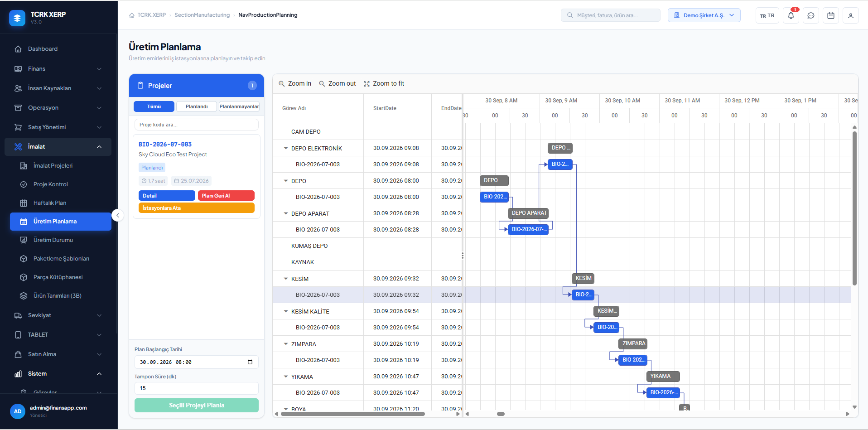The height and width of the screenshot is (430, 868).
Task: Collapse the KESİM task group
Action: 286,279
